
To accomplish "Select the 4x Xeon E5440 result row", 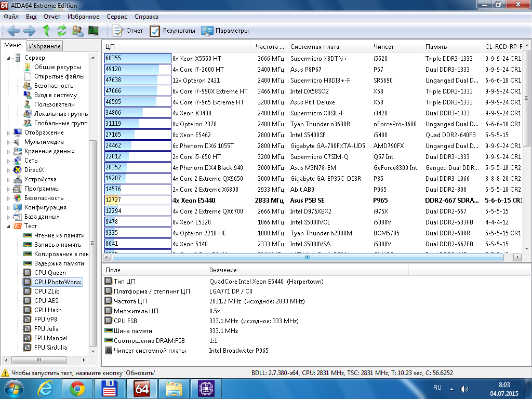I will [313, 200].
